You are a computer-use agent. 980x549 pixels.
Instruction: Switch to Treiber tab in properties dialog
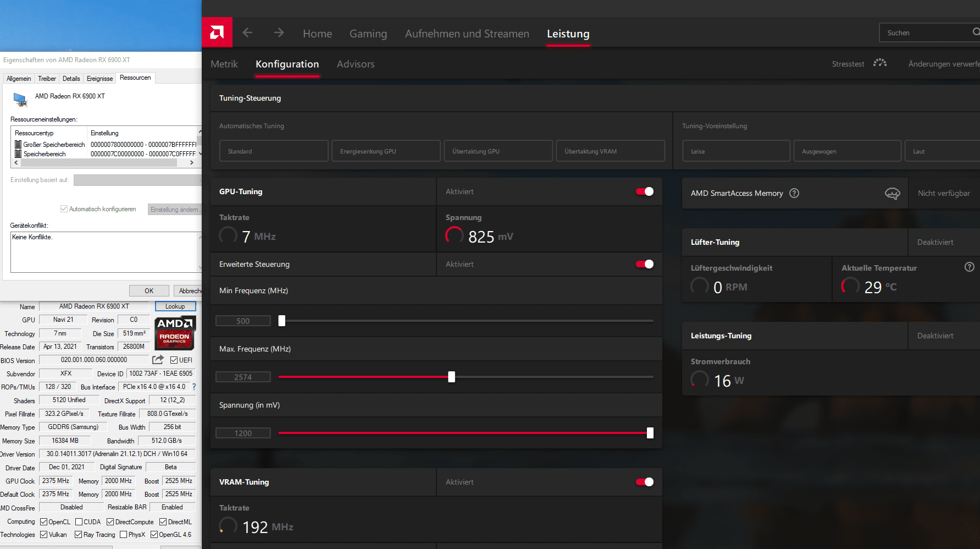[x=47, y=79]
